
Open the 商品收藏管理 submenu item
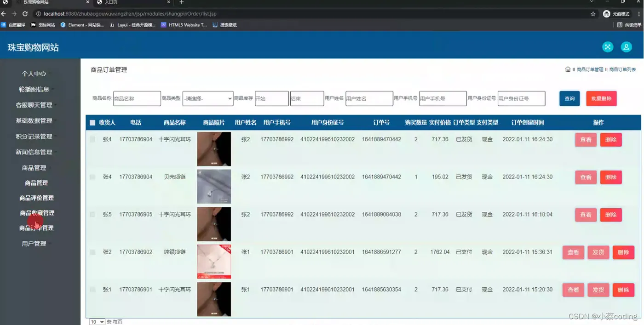[36, 213]
